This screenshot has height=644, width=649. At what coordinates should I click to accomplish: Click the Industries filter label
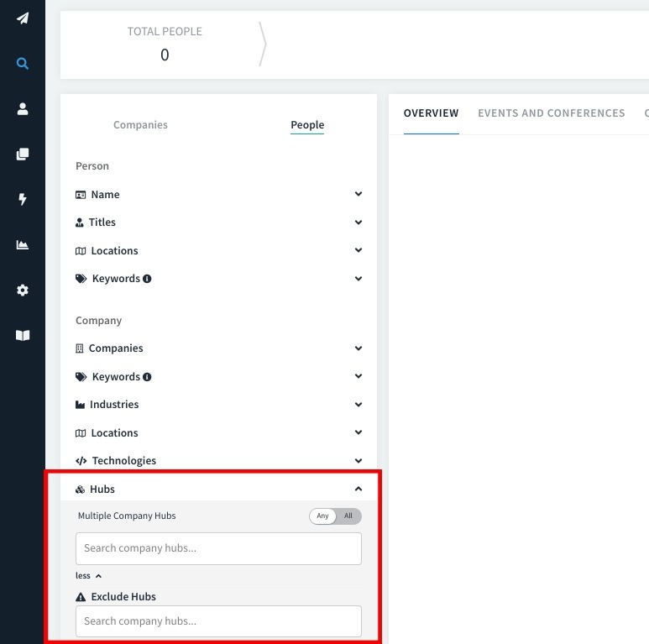(114, 405)
